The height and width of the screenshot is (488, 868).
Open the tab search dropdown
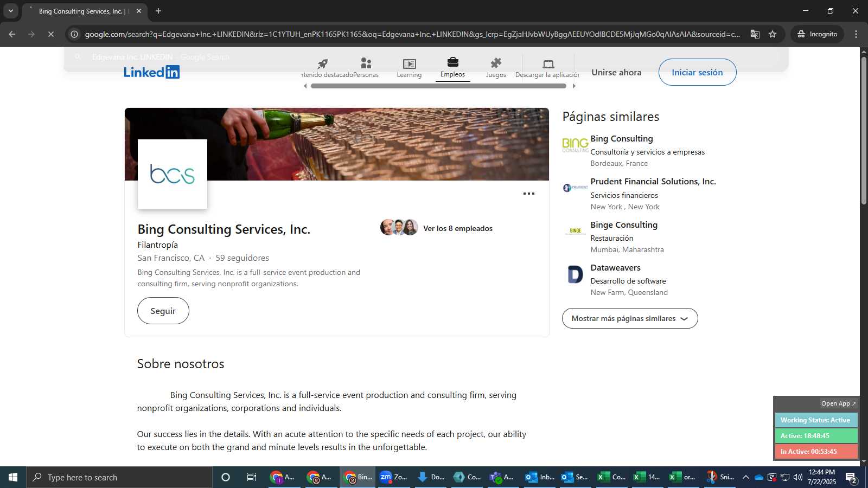10,11
